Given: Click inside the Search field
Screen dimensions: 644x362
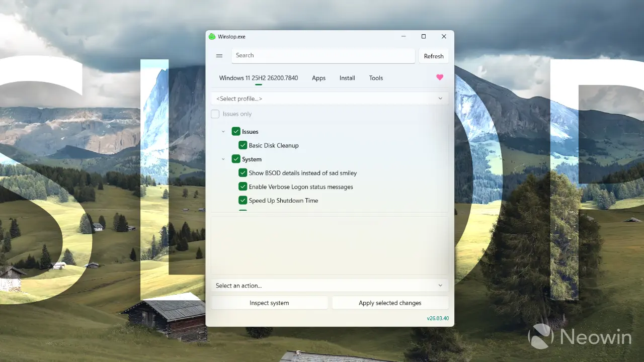Looking at the screenshot, I should pos(323,55).
